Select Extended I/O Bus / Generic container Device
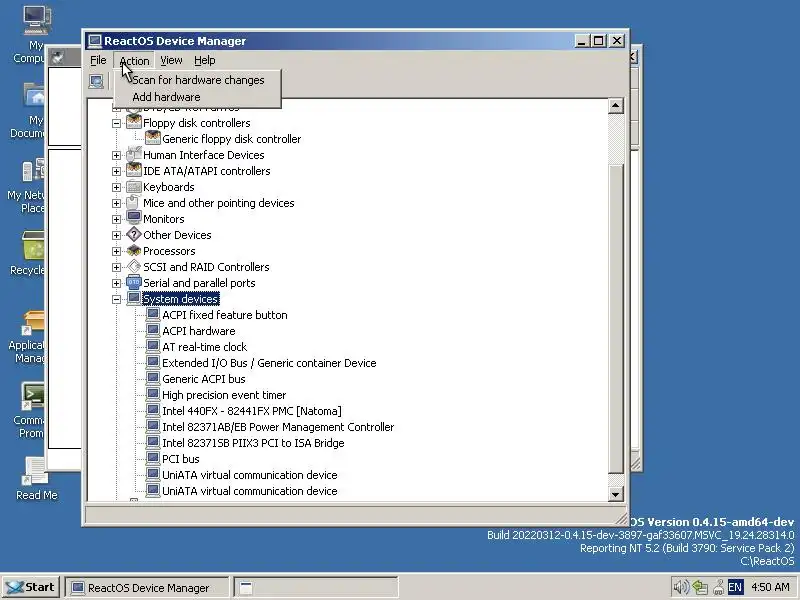Image resolution: width=800 pixels, height=600 pixels. [269, 363]
